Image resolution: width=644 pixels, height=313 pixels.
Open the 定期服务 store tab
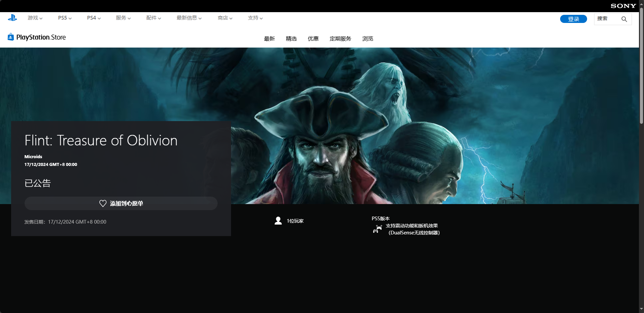click(x=341, y=39)
